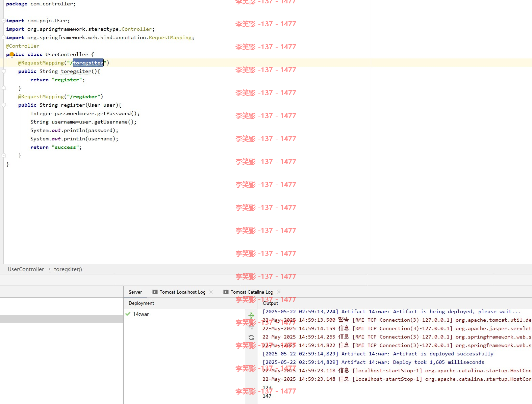This screenshot has height=404, width=532.
Task: Click toregsiter() in the breadcrumb bar
Action: tap(68, 269)
